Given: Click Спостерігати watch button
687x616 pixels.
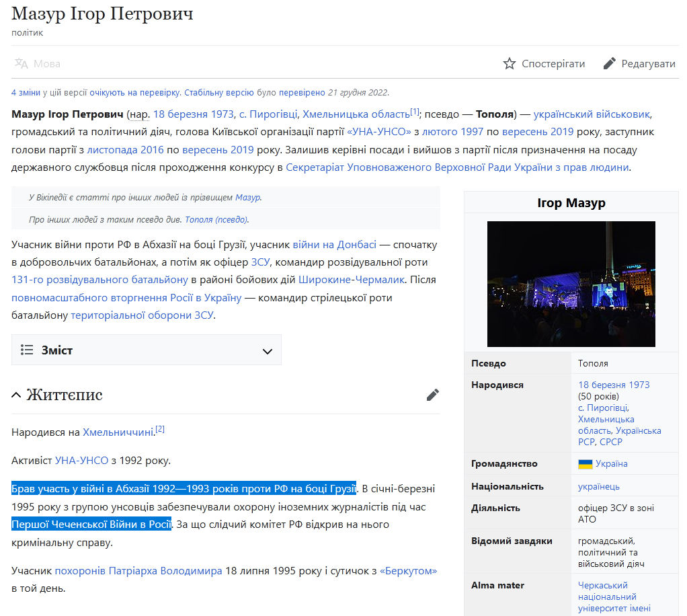Looking at the screenshot, I should (544, 64).
